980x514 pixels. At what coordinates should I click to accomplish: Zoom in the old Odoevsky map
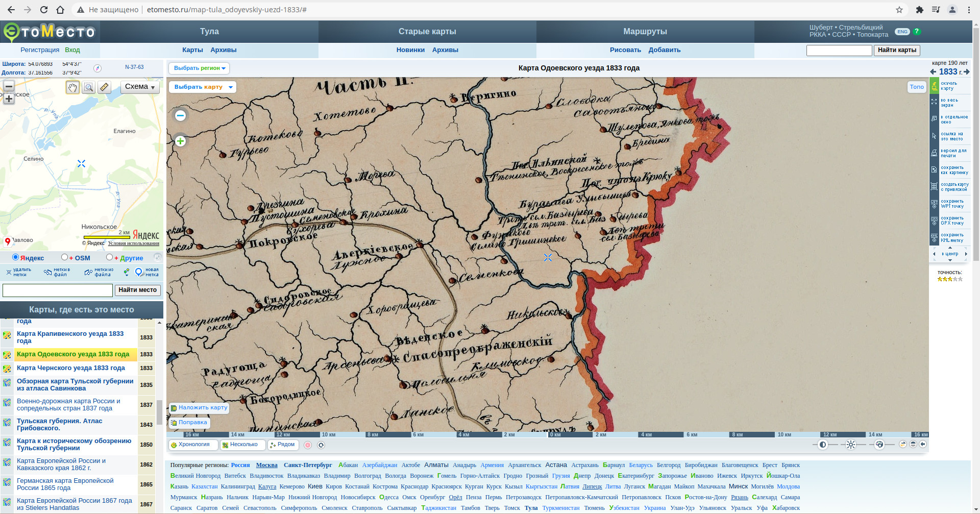coord(180,141)
